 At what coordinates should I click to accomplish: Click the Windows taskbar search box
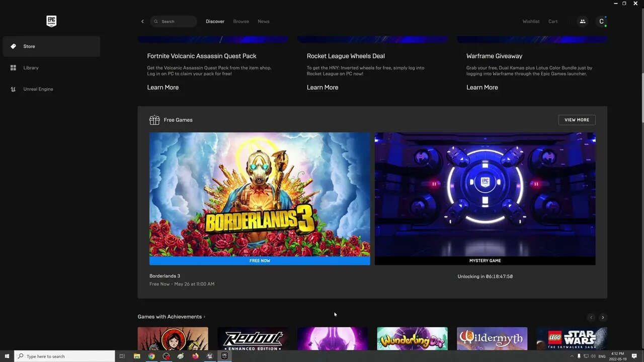[x=64, y=356]
